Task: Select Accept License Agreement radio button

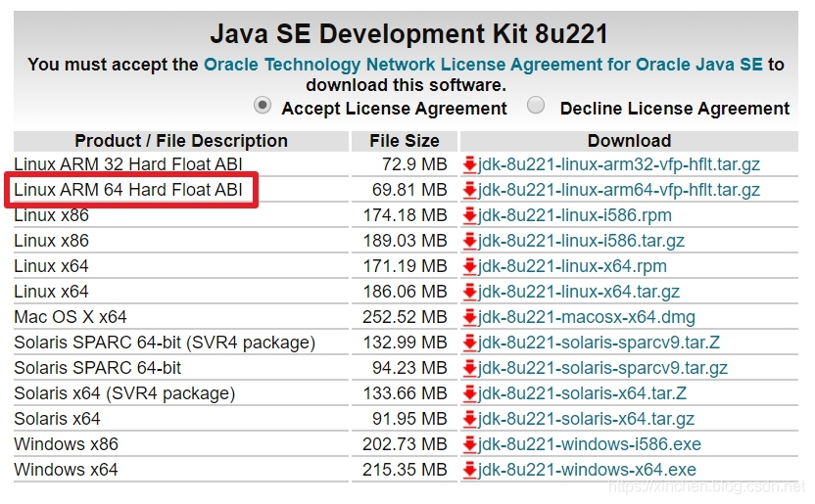Action: click(x=263, y=106)
